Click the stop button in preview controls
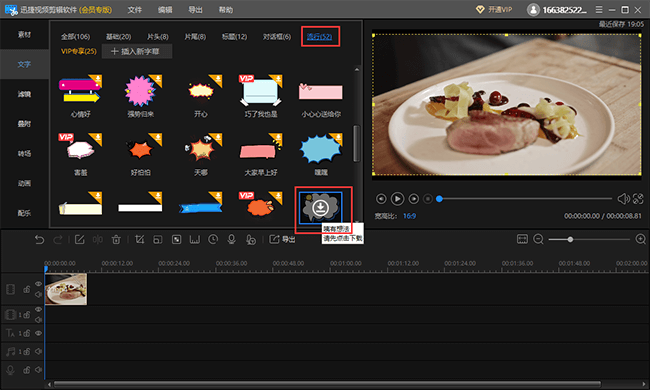Image resolution: width=650 pixels, height=390 pixels. (428, 199)
